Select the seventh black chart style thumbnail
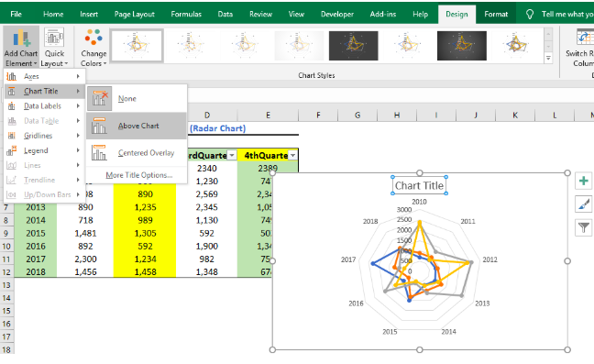The height and width of the screenshot is (364, 594). point(461,46)
